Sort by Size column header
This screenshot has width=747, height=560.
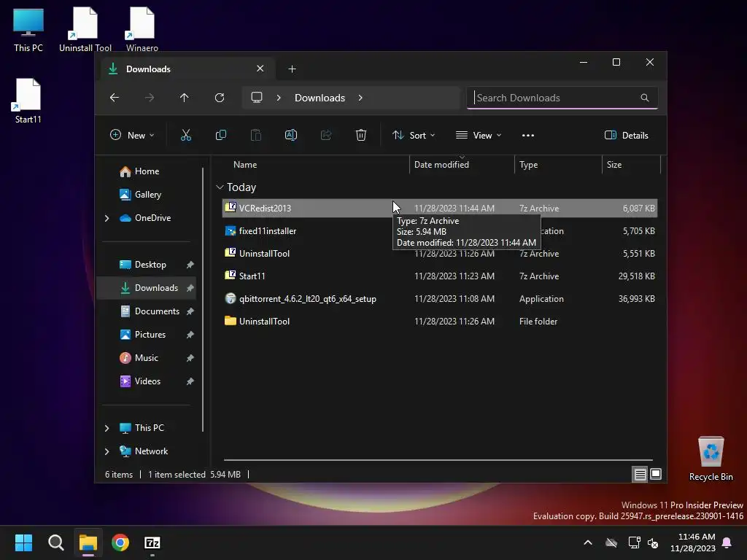(631, 165)
